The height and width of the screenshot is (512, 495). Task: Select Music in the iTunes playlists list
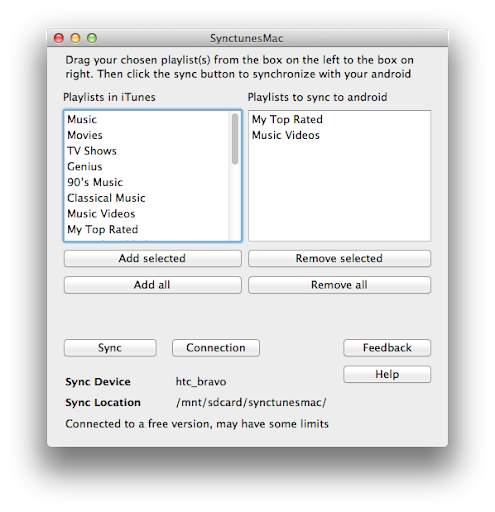147,119
